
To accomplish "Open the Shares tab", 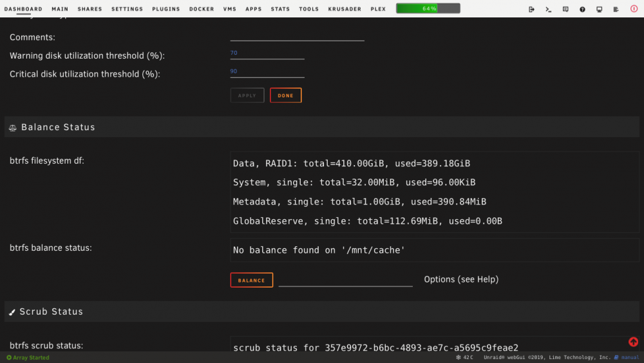I will (90, 9).
